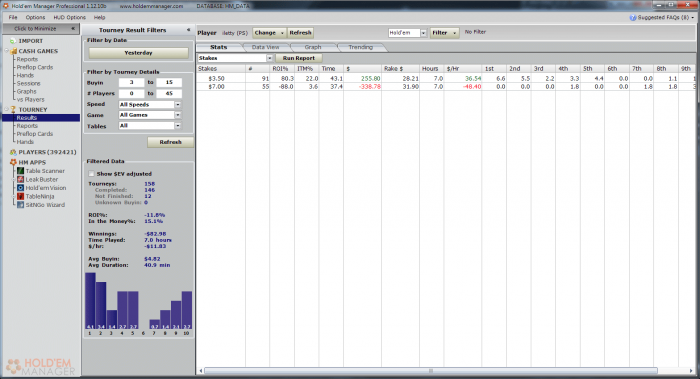Click the finish position 1 histogram bar
The width and height of the screenshot is (700, 379).
click(x=90, y=301)
